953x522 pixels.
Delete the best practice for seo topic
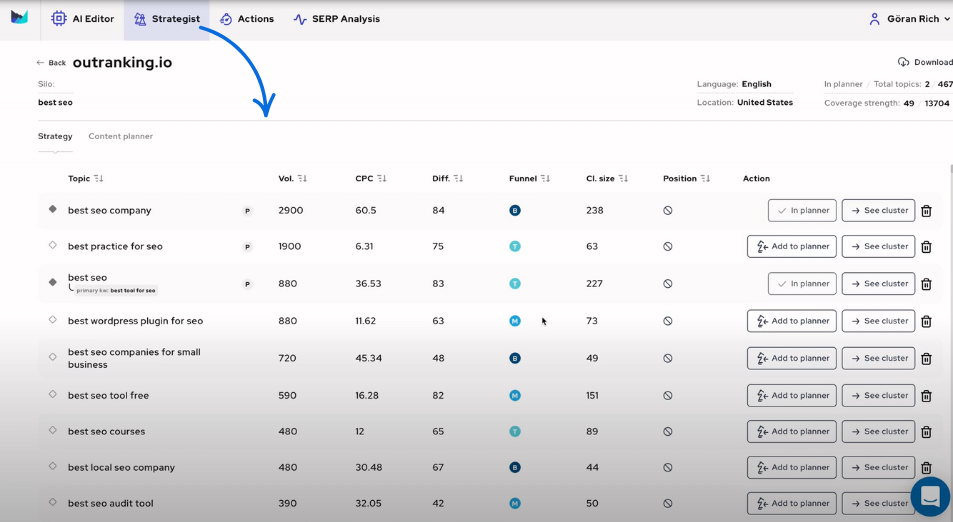(926, 247)
